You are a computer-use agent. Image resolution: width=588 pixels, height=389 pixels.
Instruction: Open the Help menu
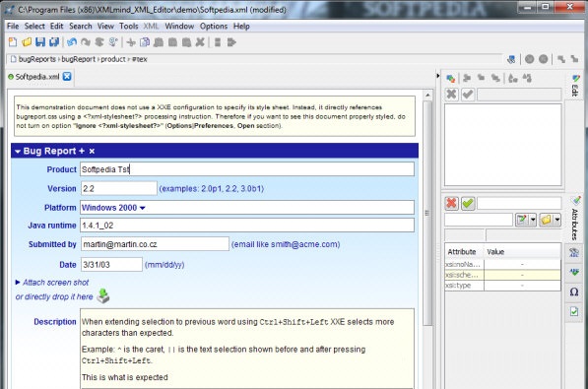pos(241,27)
